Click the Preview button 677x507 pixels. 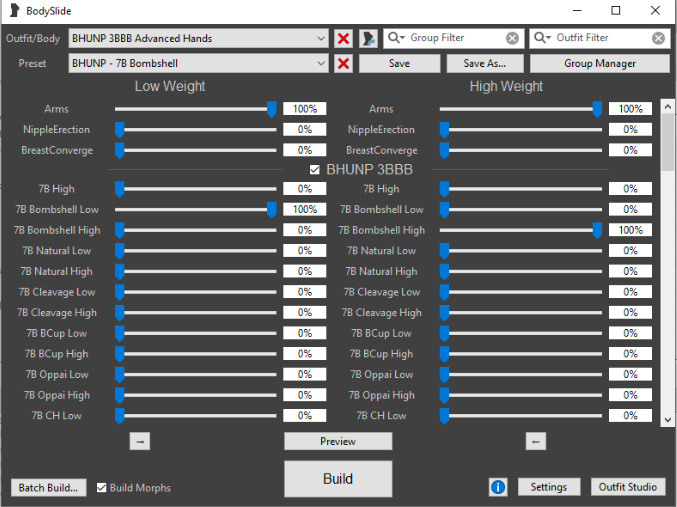tap(338, 441)
